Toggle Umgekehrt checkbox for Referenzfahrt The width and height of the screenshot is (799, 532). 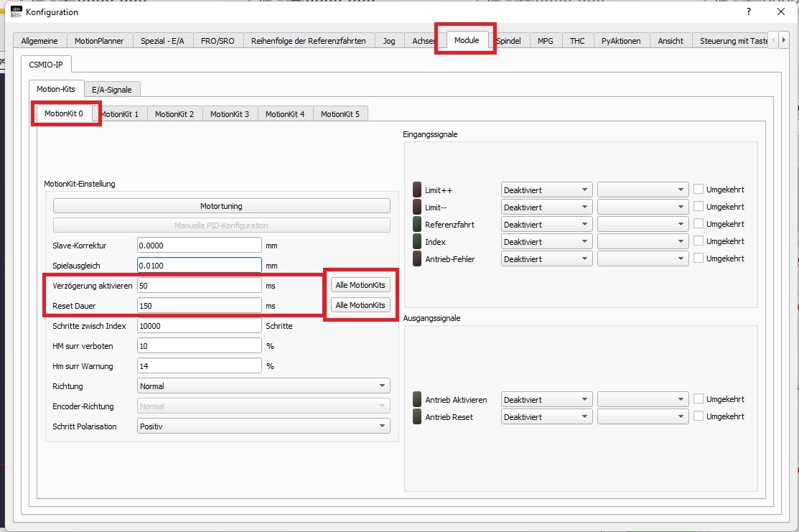click(x=698, y=224)
